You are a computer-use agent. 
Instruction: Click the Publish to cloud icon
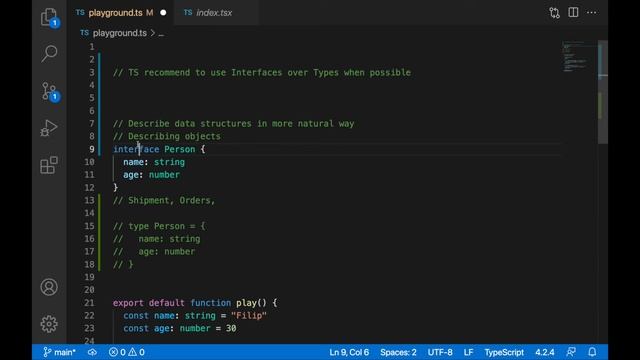[92, 352]
